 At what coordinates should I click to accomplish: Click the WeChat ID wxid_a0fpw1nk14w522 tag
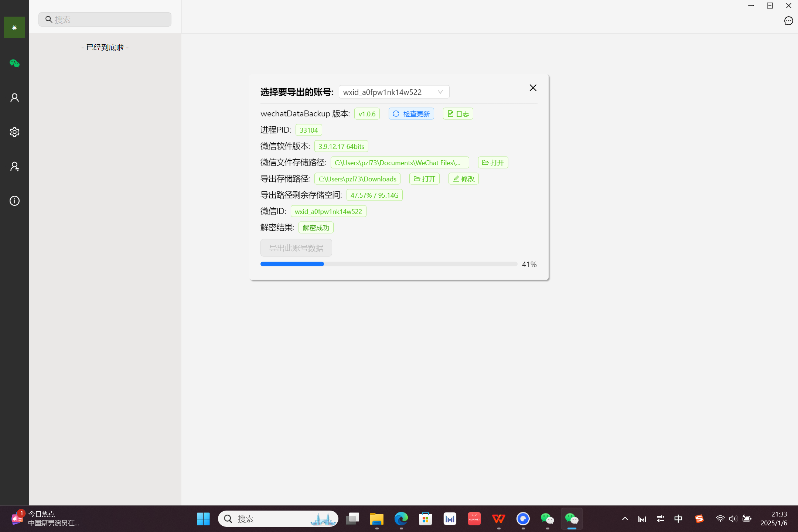coord(328,211)
